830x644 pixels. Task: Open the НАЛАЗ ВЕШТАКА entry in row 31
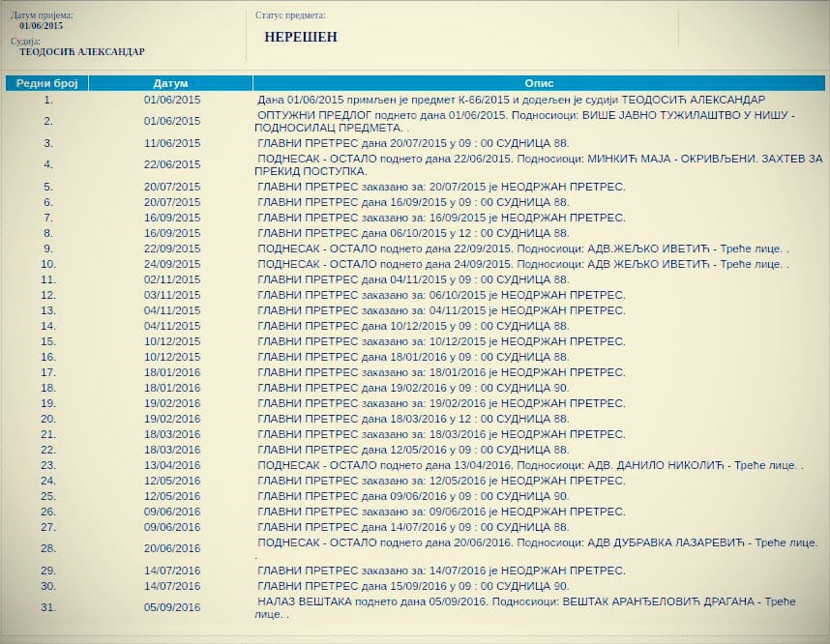[527, 607]
